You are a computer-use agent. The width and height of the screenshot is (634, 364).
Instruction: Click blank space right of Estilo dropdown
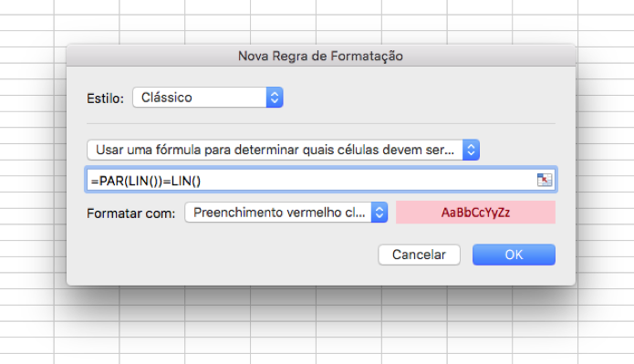click(419, 98)
